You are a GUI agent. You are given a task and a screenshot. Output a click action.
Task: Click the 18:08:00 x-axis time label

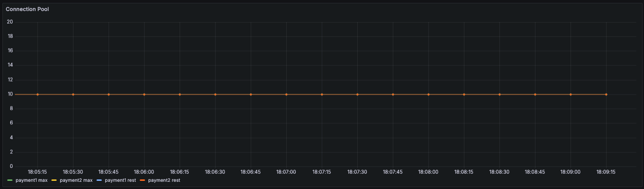coord(428,171)
